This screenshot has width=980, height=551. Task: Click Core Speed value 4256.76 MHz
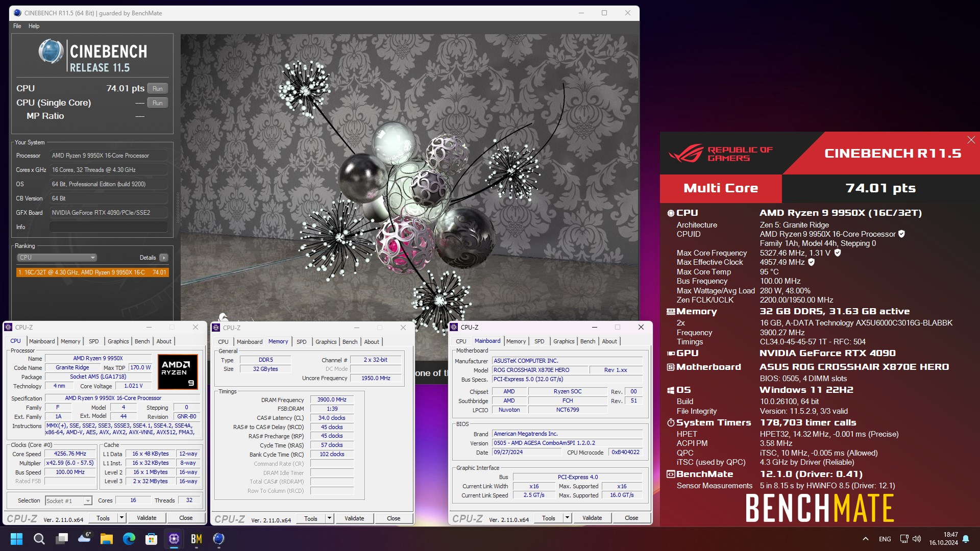[70, 454]
